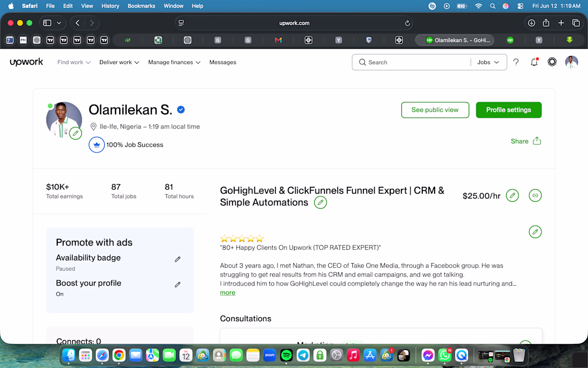
Task: Click the Wi-Fi status icon
Action: click(x=478, y=6)
